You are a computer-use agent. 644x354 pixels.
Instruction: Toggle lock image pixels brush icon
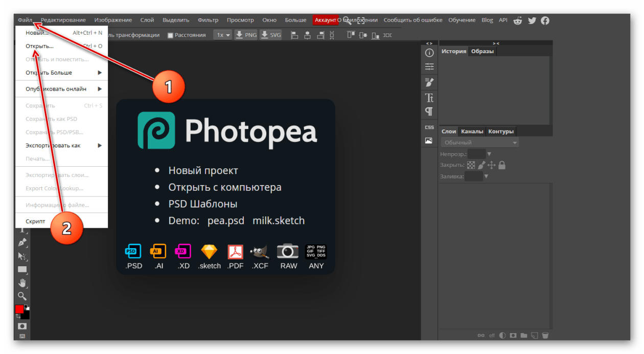(481, 165)
